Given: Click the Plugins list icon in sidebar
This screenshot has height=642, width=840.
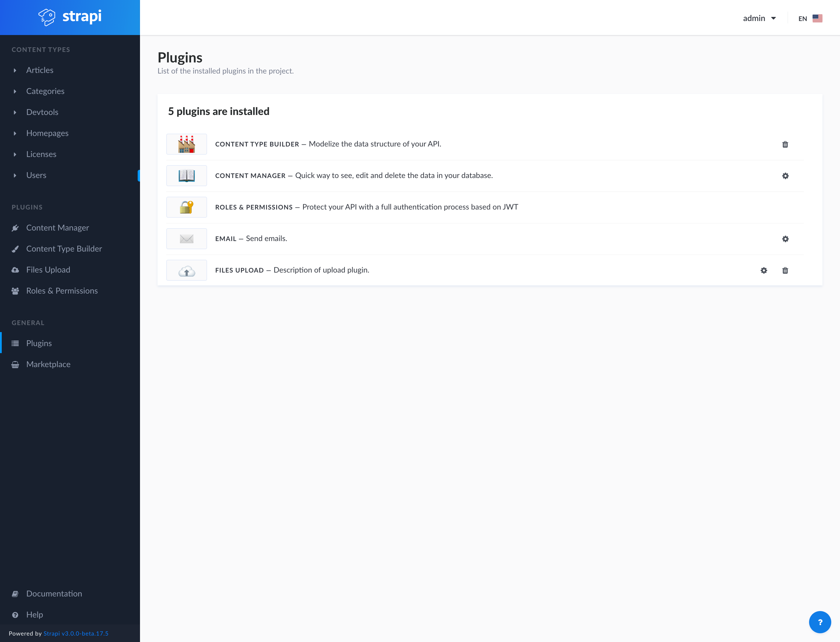Looking at the screenshot, I should point(15,343).
